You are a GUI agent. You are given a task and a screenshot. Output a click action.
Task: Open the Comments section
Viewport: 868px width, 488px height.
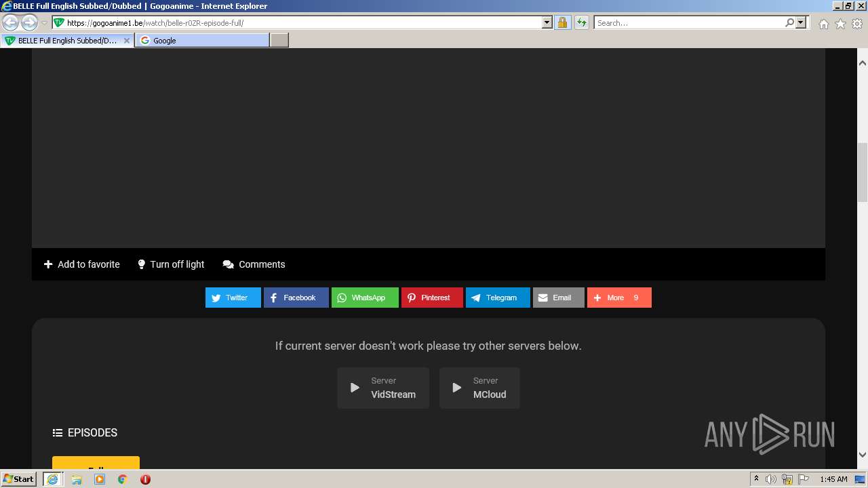coord(254,264)
